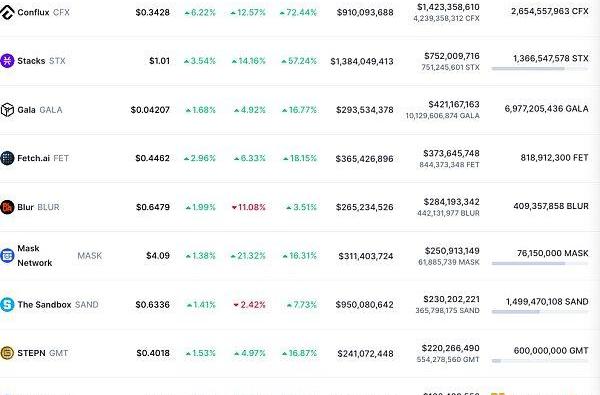
Task: Open the Gala GALA coin page
Action: [40, 110]
